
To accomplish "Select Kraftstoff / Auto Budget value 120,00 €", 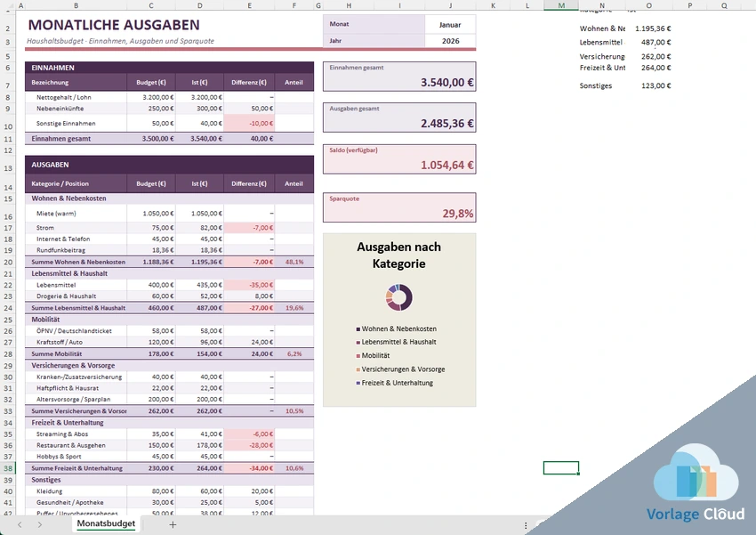I will tap(151, 342).
